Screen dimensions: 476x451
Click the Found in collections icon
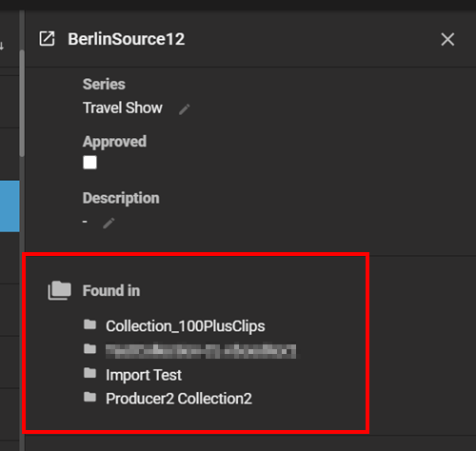pyautogui.click(x=59, y=290)
